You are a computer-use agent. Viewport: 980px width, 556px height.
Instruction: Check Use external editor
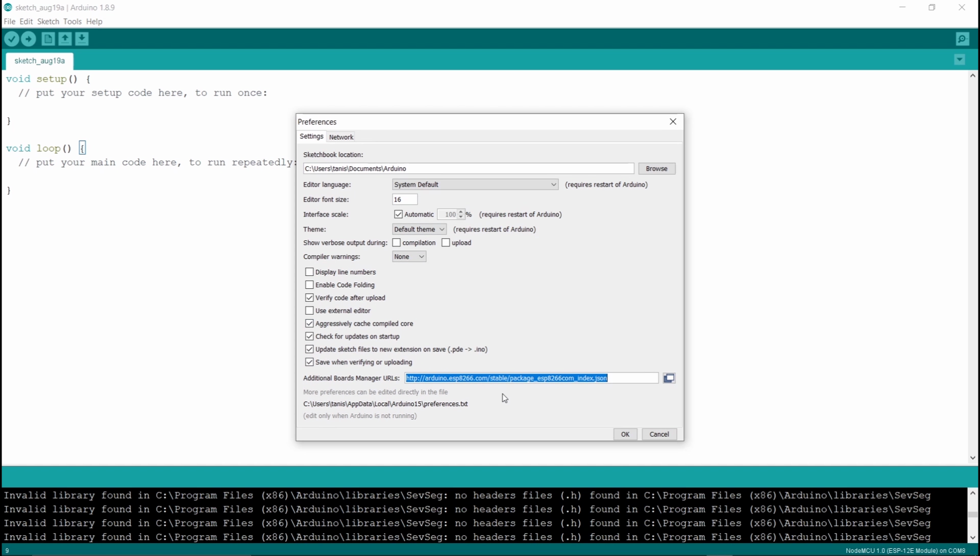point(309,311)
